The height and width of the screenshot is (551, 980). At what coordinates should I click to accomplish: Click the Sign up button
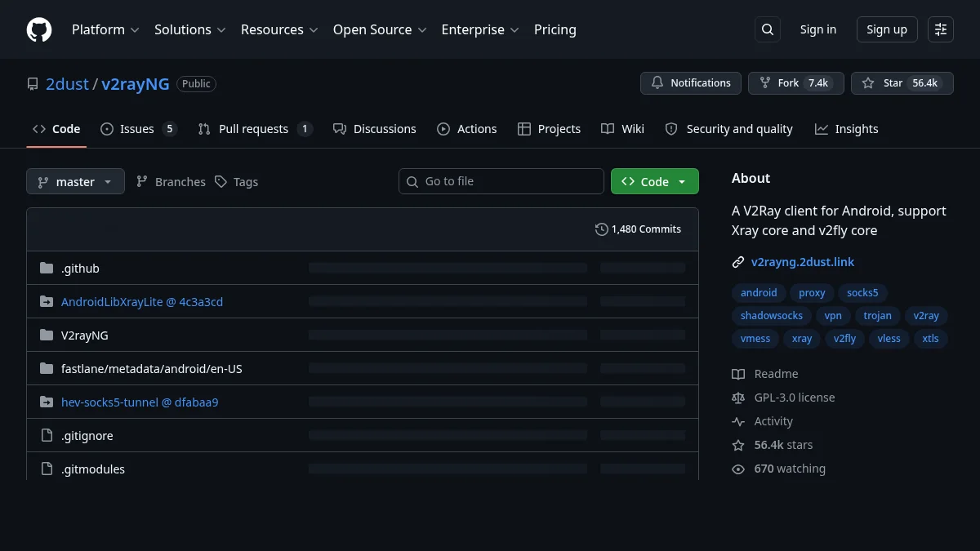click(x=887, y=29)
